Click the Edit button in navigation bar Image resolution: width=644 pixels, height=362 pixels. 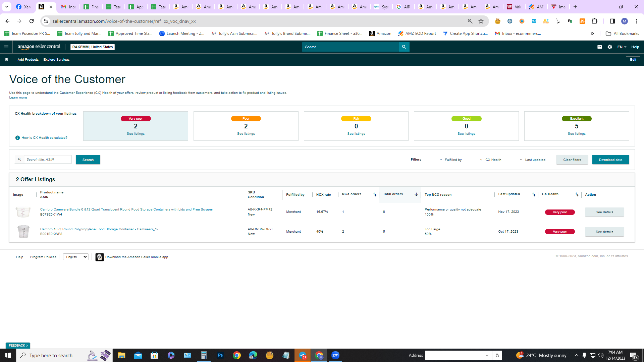coord(633,60)
